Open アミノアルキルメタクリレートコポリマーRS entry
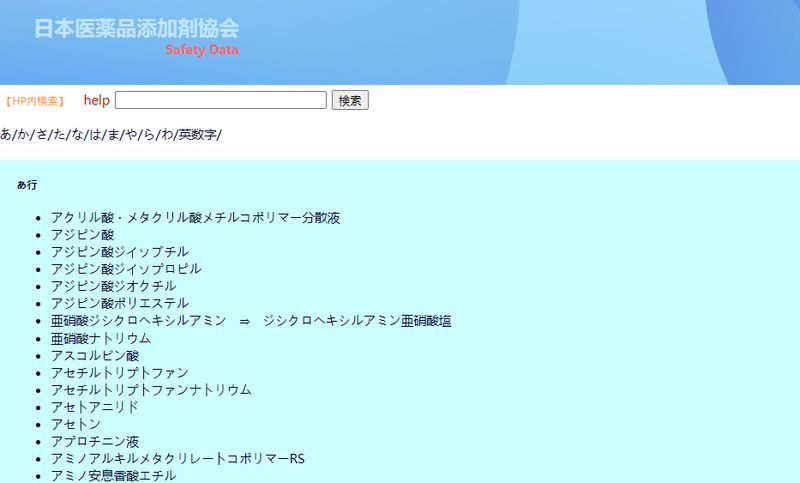 pyautogui.click(x=177, y=458)
